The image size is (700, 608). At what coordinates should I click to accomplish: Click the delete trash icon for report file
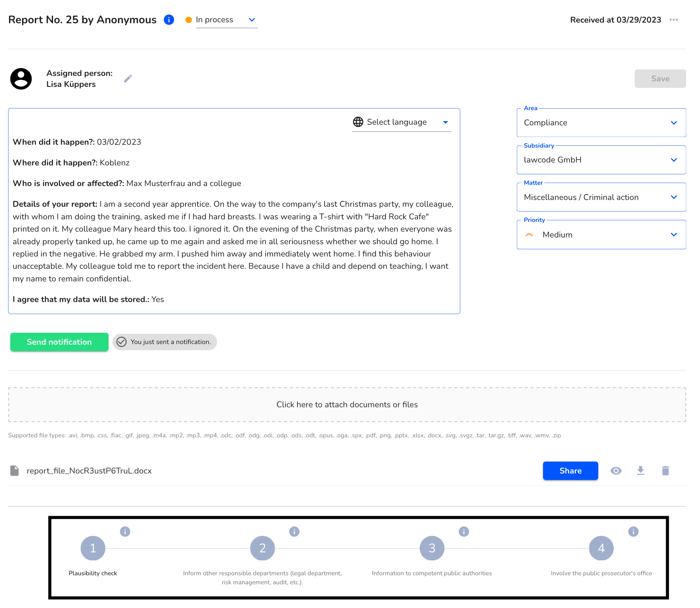pyautogui.click(x=665, y=470)
